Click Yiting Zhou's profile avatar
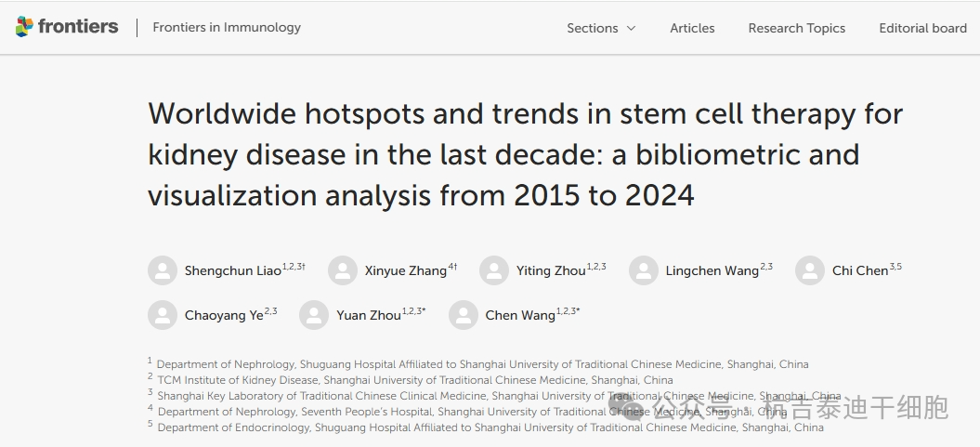This screenshot has width=980, height=447. click(494, 270)
